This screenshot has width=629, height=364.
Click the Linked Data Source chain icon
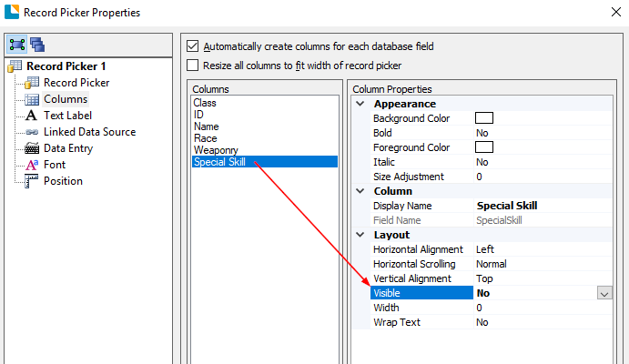[x=32, y=132]
